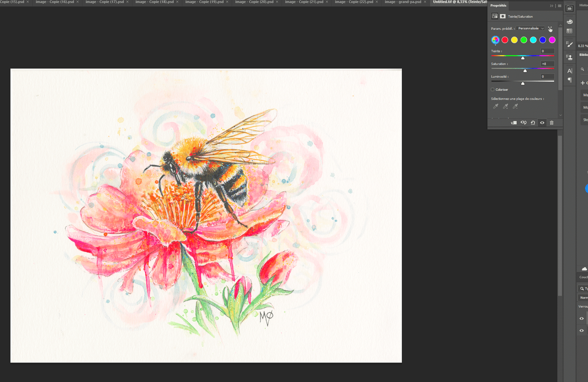588x382 pixels.
Task: Open the Character panel
Action: point(570,70)
